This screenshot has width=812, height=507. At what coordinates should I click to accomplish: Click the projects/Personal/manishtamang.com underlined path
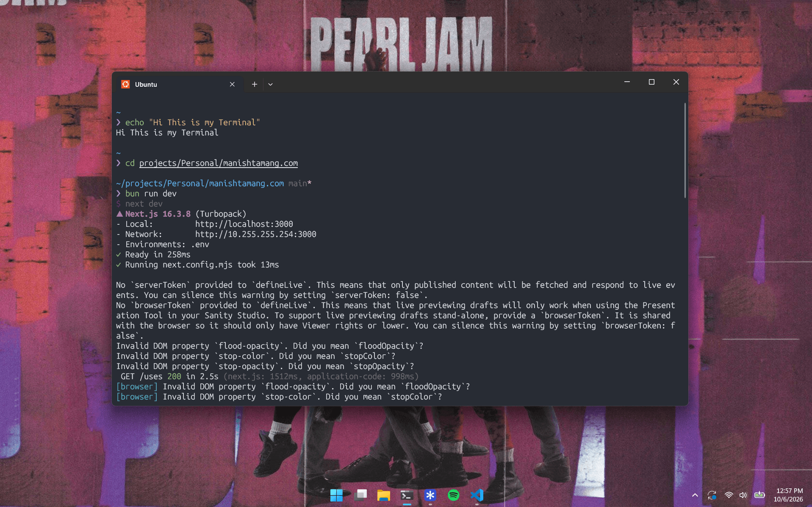coord(219,163)
